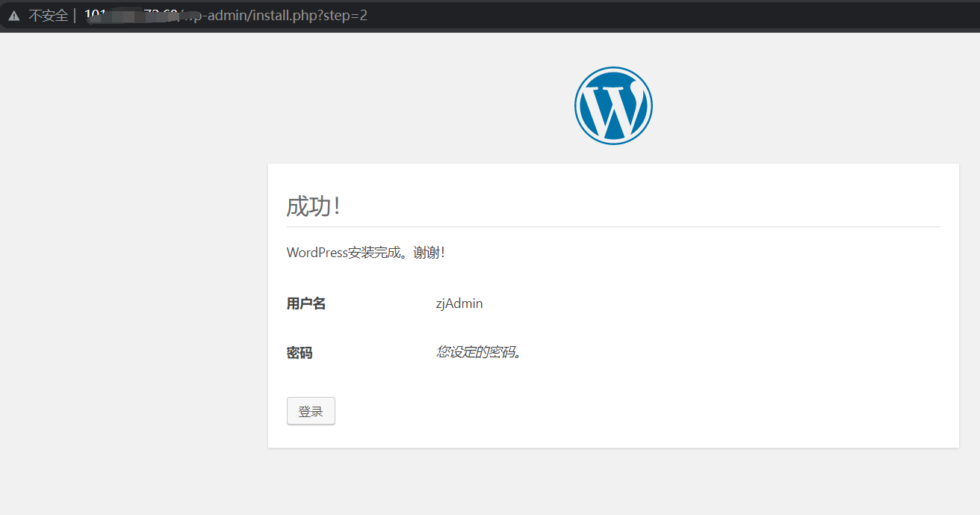980x515 pixels.
Task: Click the security warning triangle icon
Action: click(x=14, y=16)
